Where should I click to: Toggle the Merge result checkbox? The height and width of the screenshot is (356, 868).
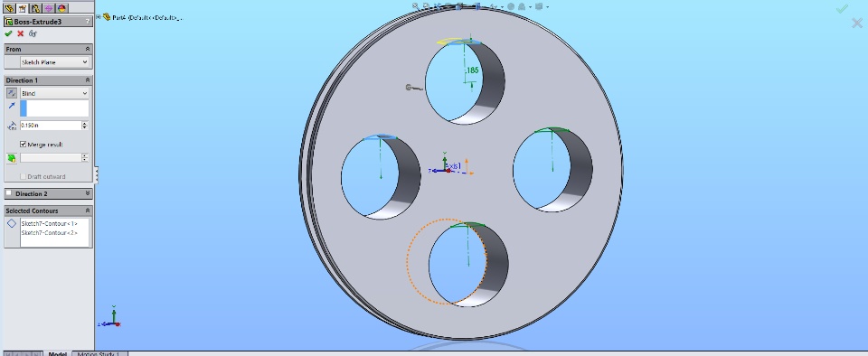[24, 145]
